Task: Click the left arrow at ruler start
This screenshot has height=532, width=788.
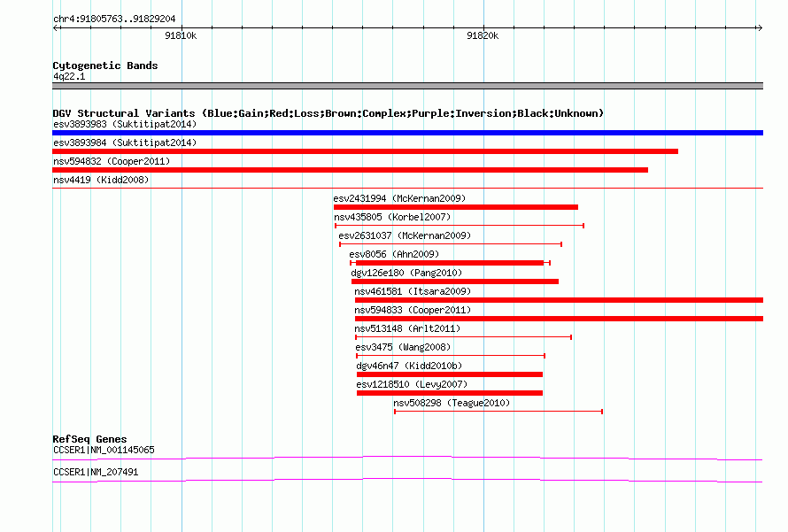Action: click(x=57, y=27)
